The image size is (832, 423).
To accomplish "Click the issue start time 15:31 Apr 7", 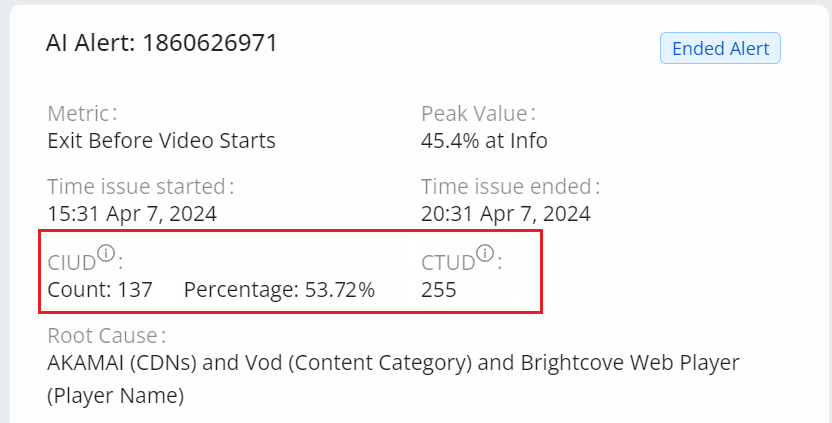I will point(132,213).
